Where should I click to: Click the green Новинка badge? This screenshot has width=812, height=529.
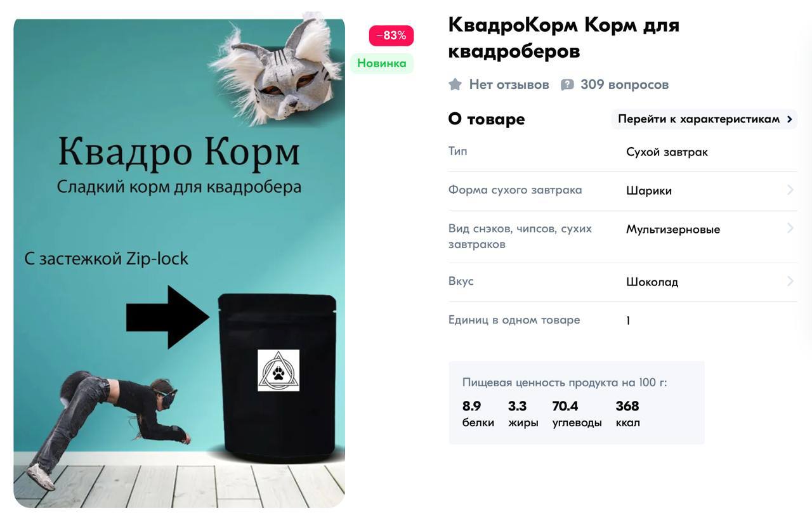pyautogui.click(x=382, y=63)
